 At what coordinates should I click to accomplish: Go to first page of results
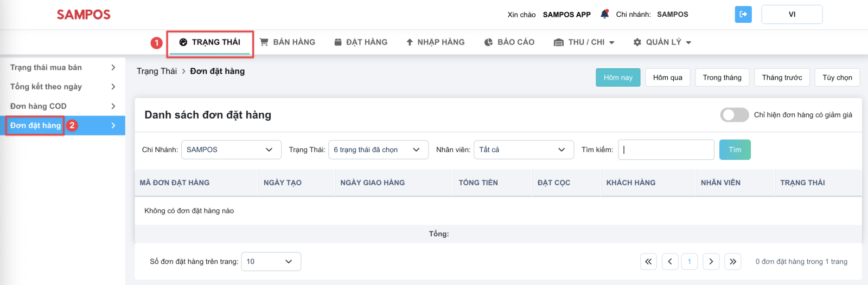(x=648, y=262)
